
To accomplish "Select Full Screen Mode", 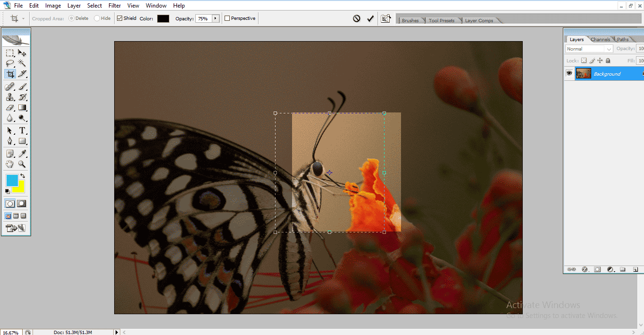I will 23,216.
